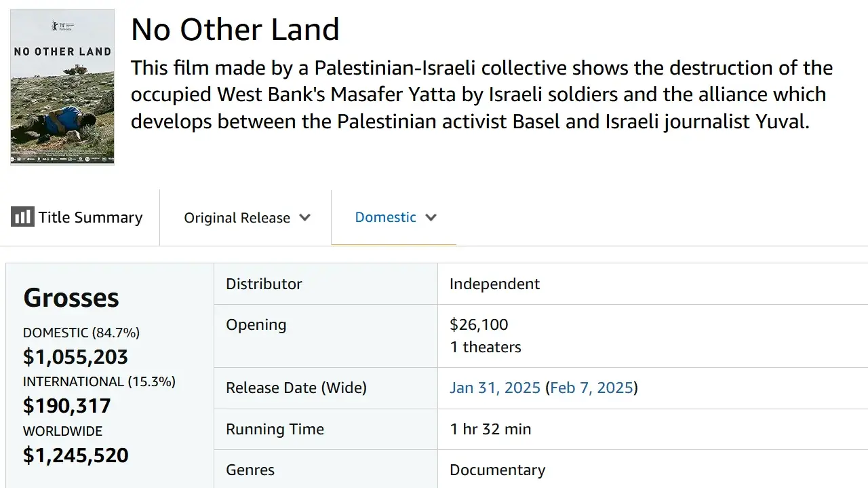This screenshot has width=868, height=488.
Task: Click the Grosses section heading
Action: (x=71, y=298)
